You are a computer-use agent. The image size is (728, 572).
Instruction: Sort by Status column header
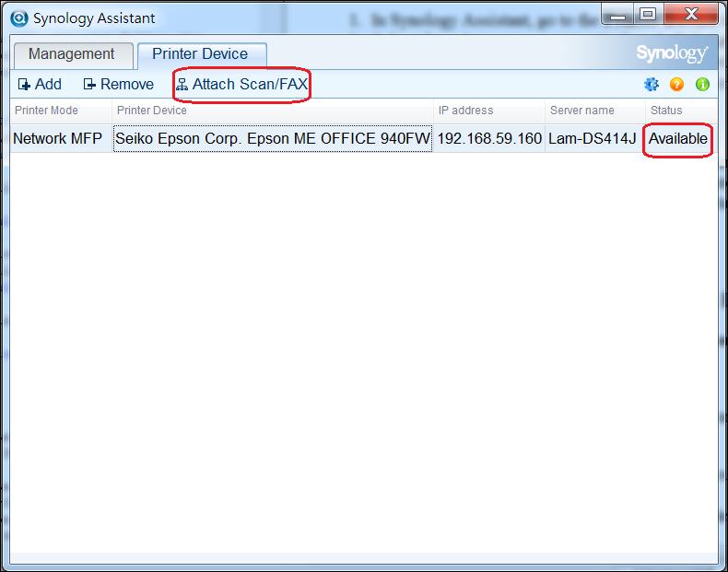pyautogui.click(x=682, y=111)
